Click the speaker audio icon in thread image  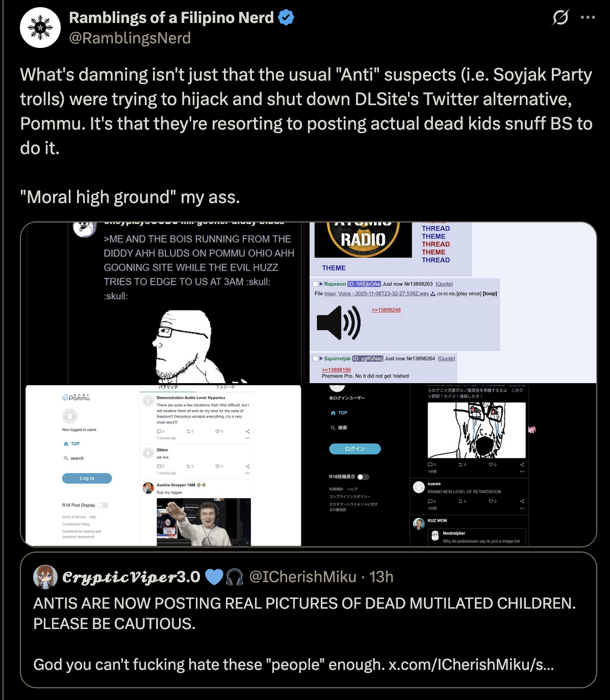coord(339,322)
